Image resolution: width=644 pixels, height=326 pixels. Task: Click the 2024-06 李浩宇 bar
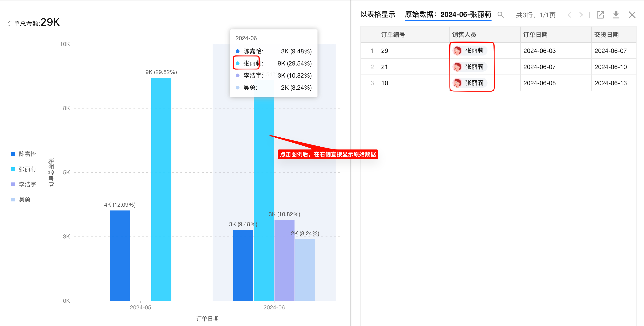pos(284,260)
